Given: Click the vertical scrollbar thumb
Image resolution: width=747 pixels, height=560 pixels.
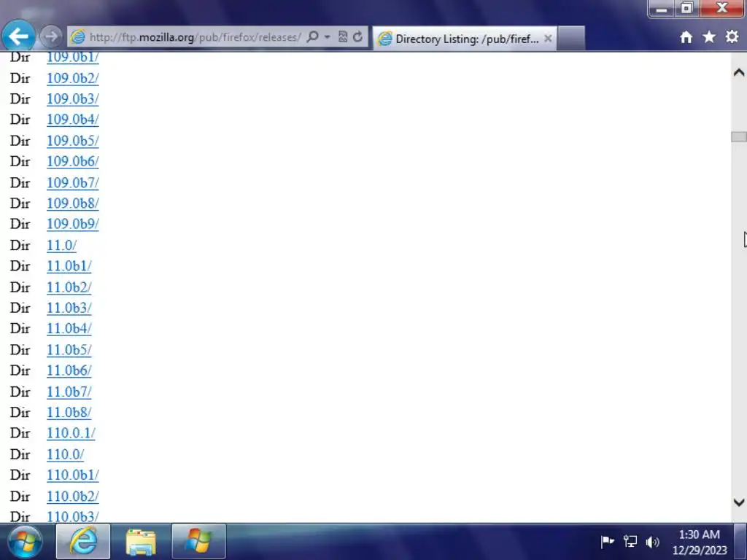Looking at the screenshot, I should (x=739, y=136).
